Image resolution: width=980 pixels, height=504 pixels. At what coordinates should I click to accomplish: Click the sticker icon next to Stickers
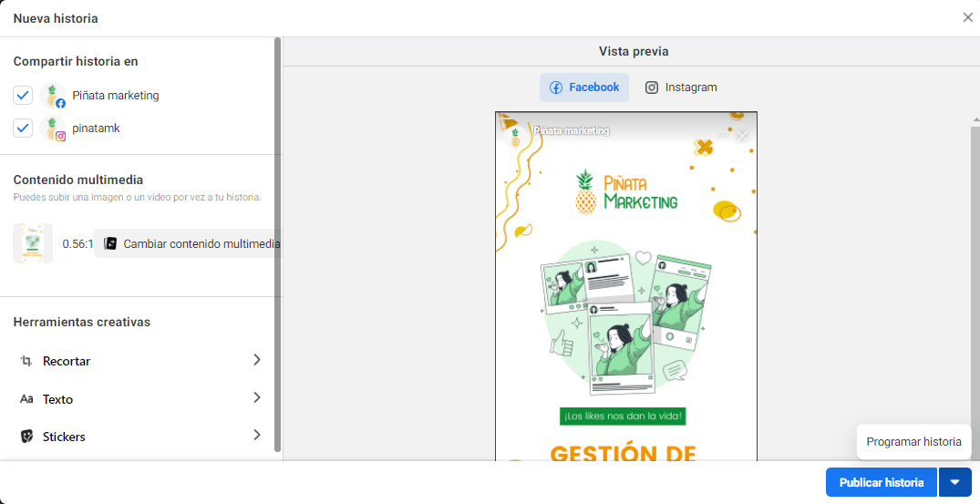coord(26,436)
